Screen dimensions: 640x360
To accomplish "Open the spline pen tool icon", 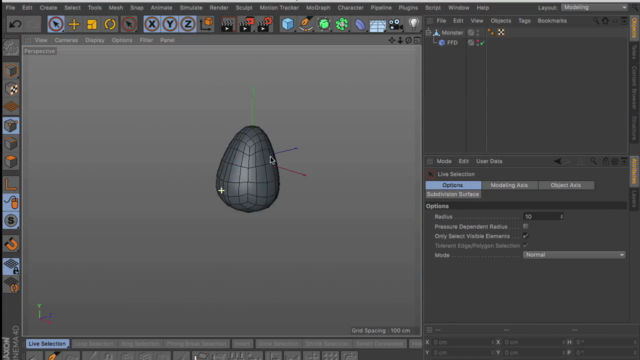I will point(306,24).
